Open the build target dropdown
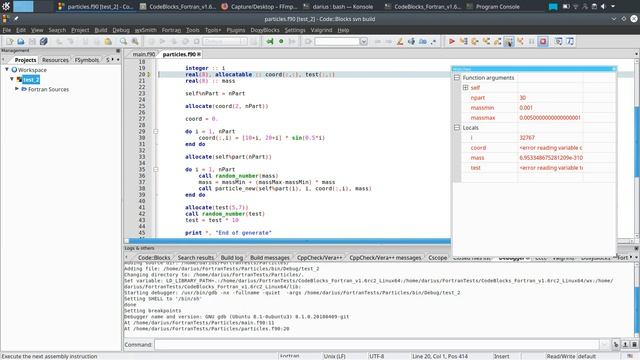Image resolution: width=640 pixels, height=360 pixels. pos(243,42)
